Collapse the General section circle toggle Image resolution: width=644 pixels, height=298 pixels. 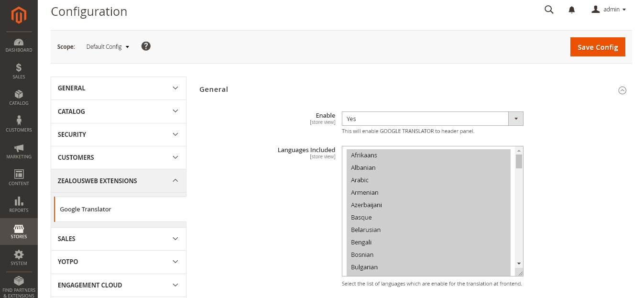pyautogui.click(x=622, y=90)
